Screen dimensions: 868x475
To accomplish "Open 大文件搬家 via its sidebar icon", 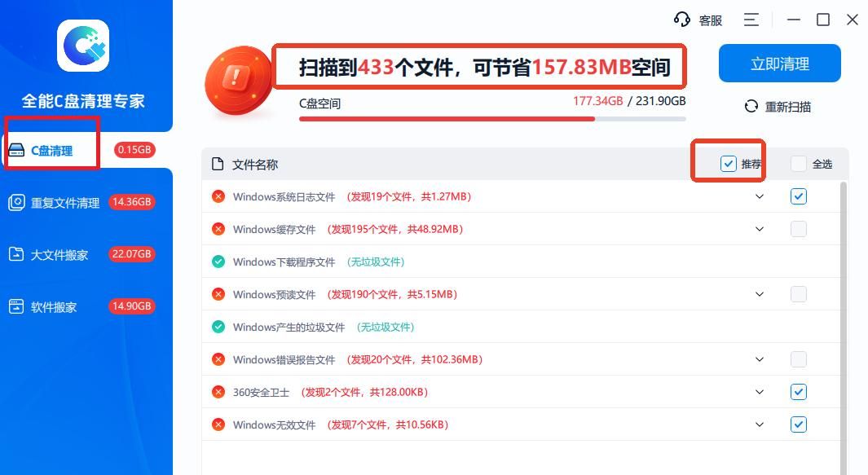I will click(x=18, y=254).
